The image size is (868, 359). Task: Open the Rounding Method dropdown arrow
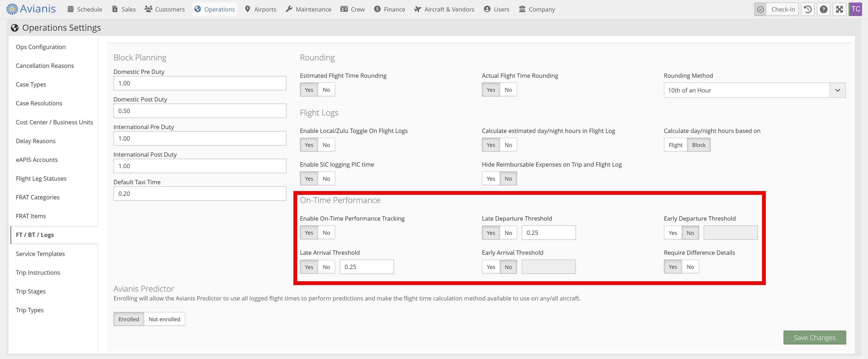837,90
